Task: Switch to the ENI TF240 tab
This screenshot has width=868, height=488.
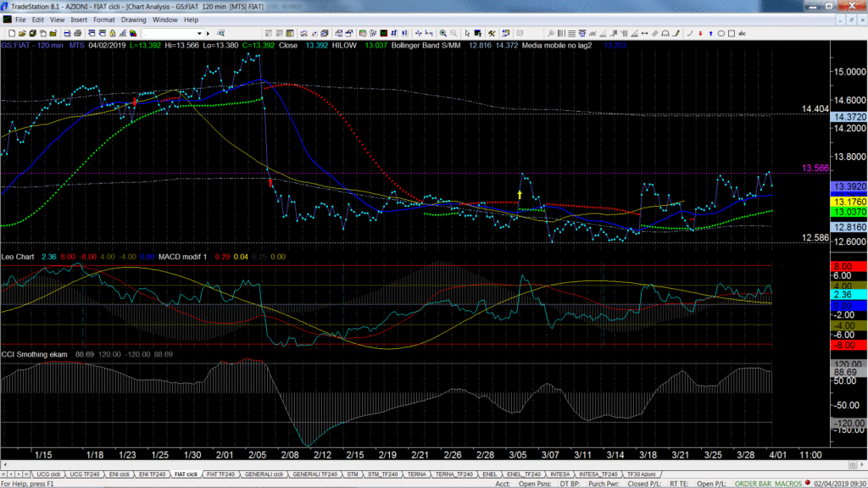Action: click(x=153, y=474)
